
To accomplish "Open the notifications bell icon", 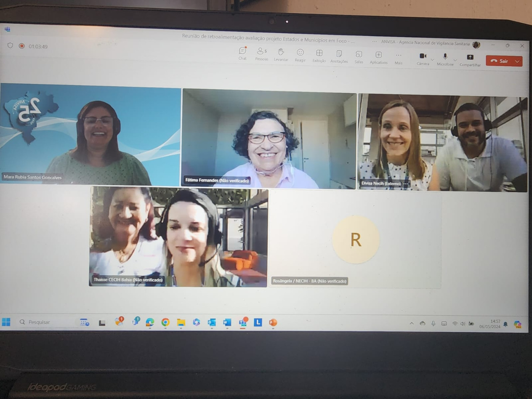I will coord(505,324).
